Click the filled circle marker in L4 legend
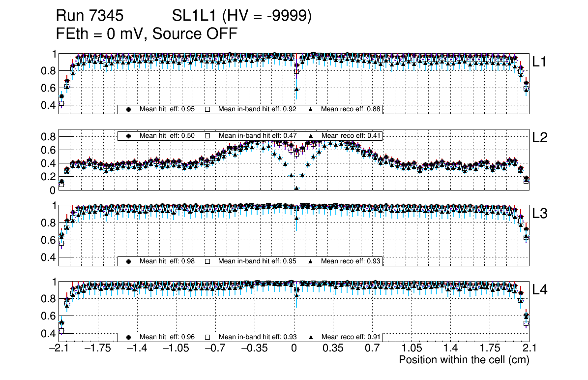The height and width of the screenshot is (380, 588). (129, 337)
